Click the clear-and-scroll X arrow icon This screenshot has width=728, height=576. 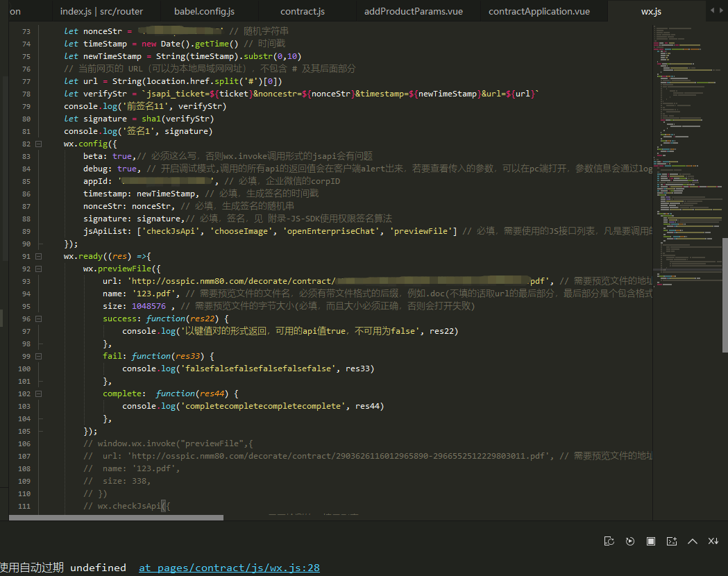[713, 541]
